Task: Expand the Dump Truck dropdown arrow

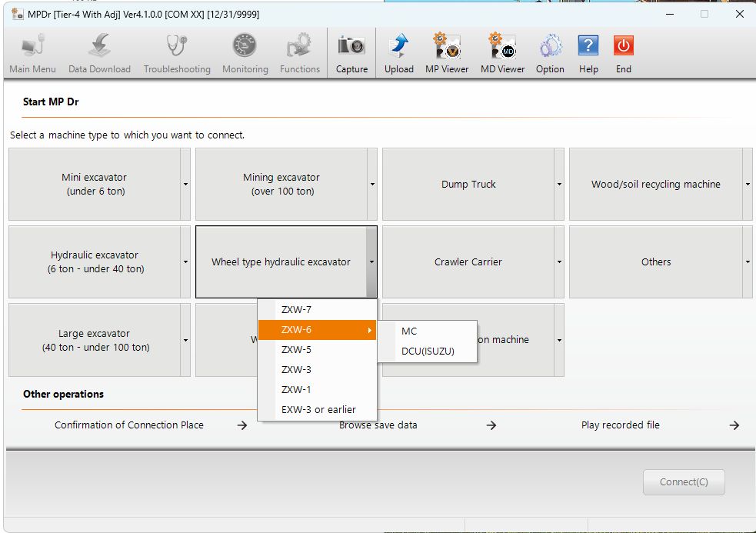Action: tap(559, 185)
